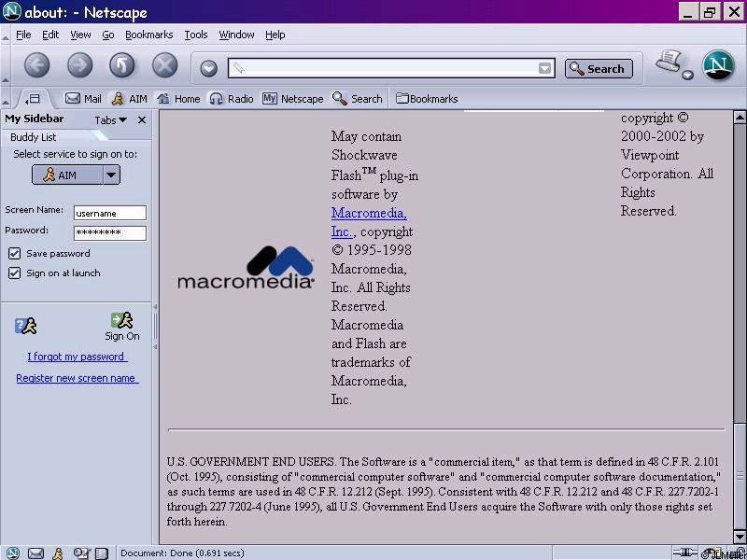Open the View menu
The height and width of the screenshot is (560, 747).
point(80,35)
